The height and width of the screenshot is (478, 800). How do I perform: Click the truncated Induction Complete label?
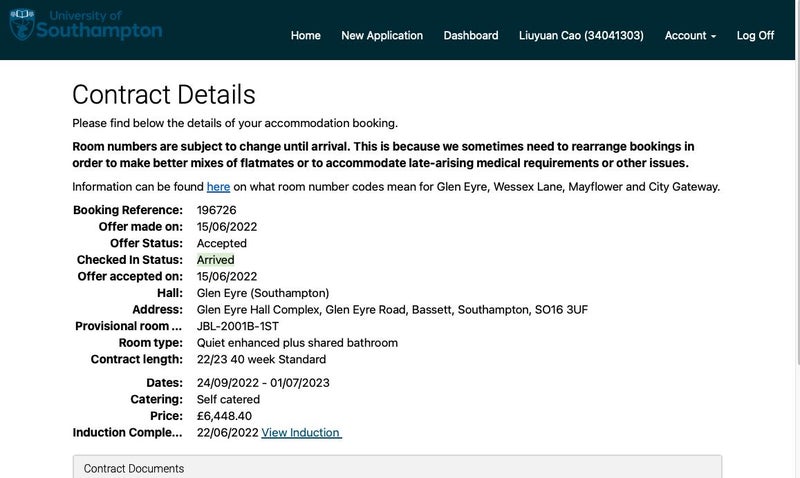127,433
